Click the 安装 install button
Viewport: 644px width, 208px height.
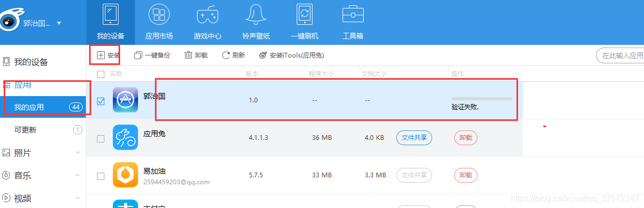point(108,55)
